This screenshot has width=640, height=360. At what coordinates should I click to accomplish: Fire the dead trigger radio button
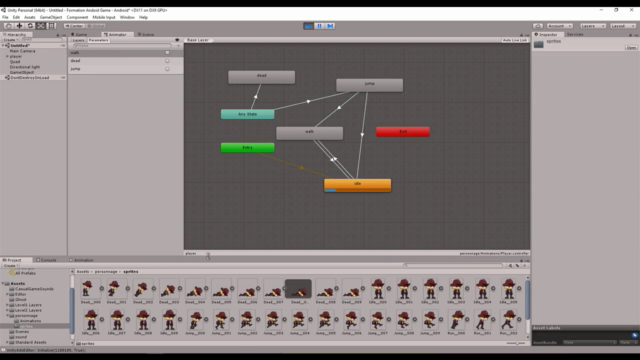(167, 61)
